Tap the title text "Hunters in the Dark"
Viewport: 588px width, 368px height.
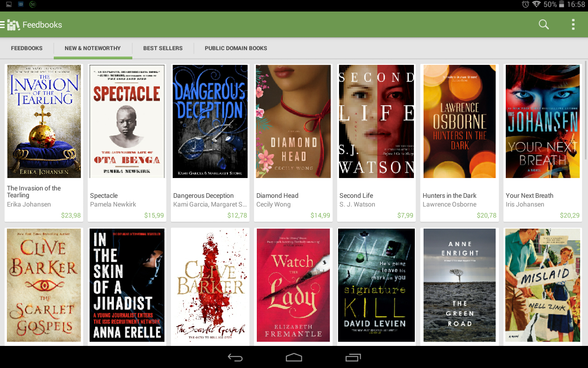pos(450,195)
